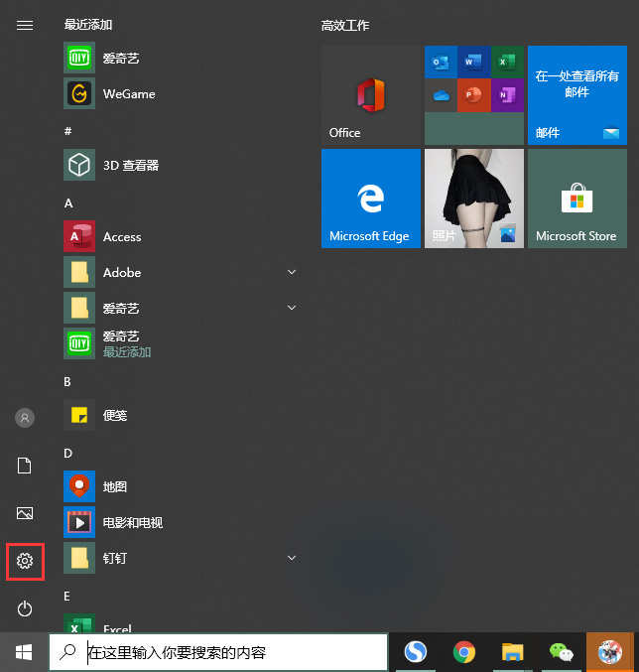Open the Microsoft Store tile
639x672 pixels.
pyautogui.click(x=577, y=199)
